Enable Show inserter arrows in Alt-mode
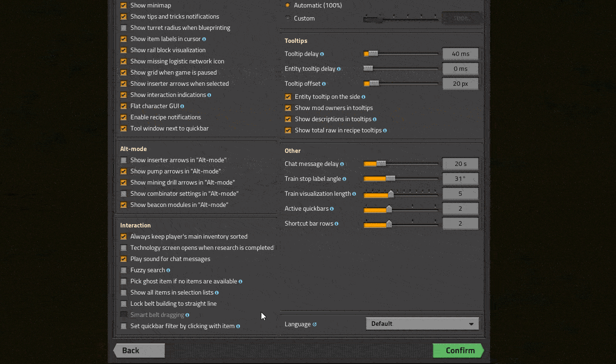The width and height of the screenshot is (616, 364). (123, 160)
